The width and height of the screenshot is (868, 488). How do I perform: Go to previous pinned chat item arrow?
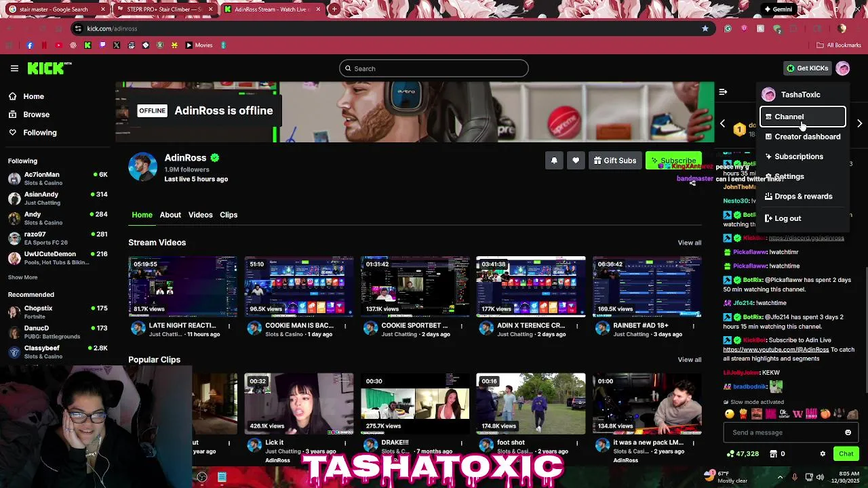[722, 123]
